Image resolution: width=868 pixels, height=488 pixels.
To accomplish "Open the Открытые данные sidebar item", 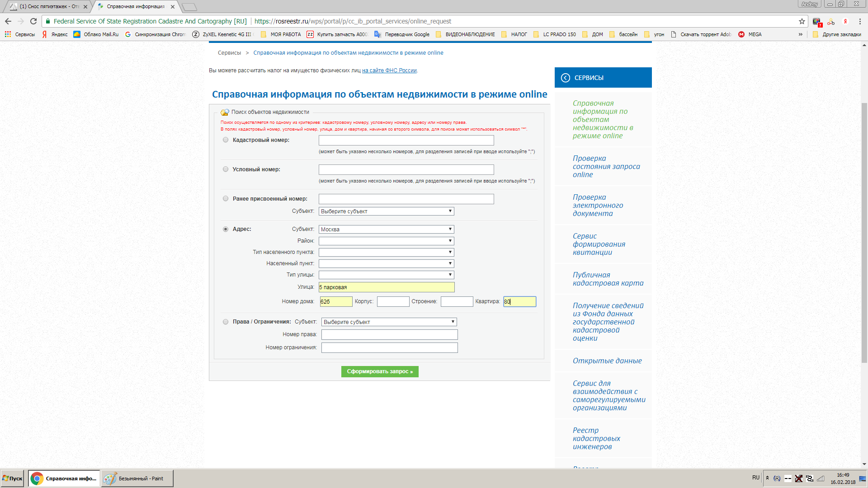I will [607, 361].
